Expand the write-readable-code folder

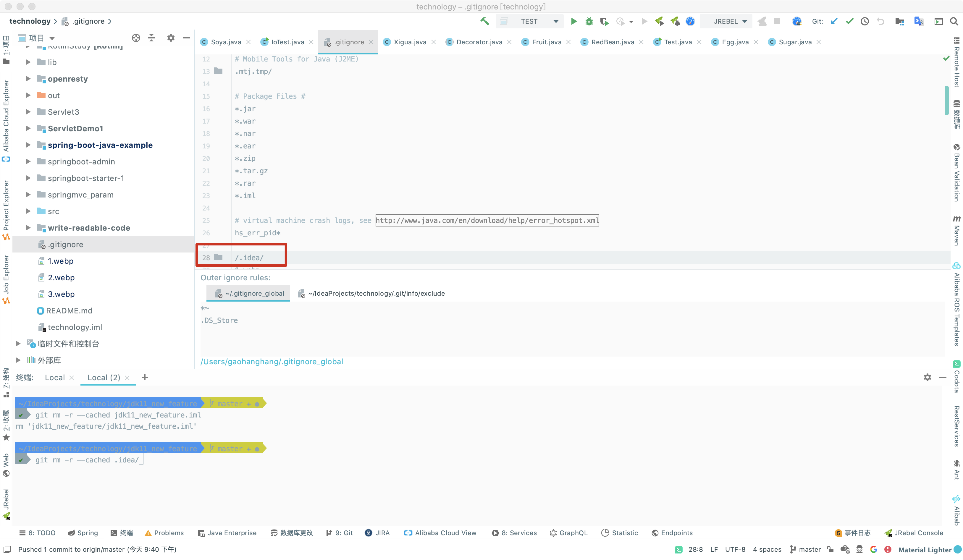[x=28, y=228]
